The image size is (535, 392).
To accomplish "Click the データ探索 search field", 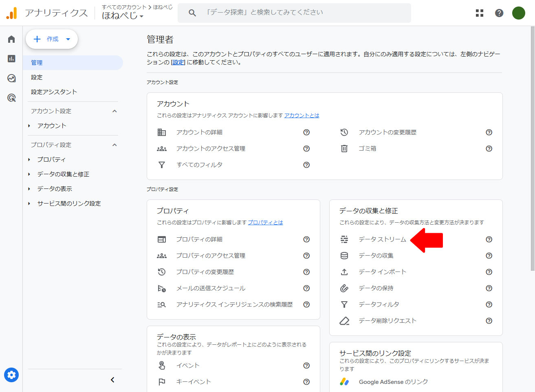I will click(294, 13).
